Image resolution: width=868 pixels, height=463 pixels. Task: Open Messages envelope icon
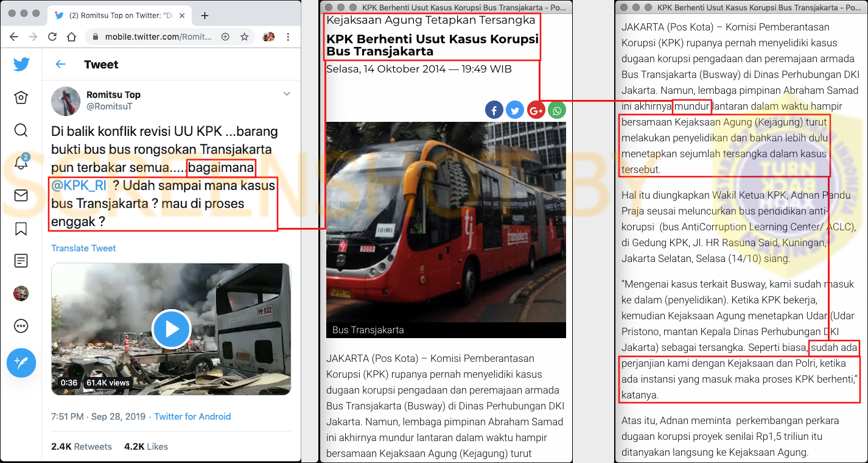21,196
